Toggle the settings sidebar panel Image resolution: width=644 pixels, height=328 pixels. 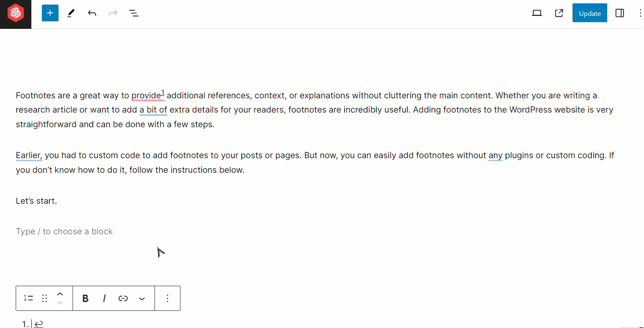point(620,13)
